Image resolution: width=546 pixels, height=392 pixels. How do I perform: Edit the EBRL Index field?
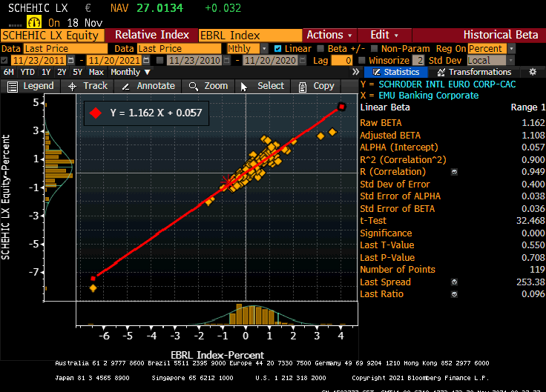coord(250,36)
